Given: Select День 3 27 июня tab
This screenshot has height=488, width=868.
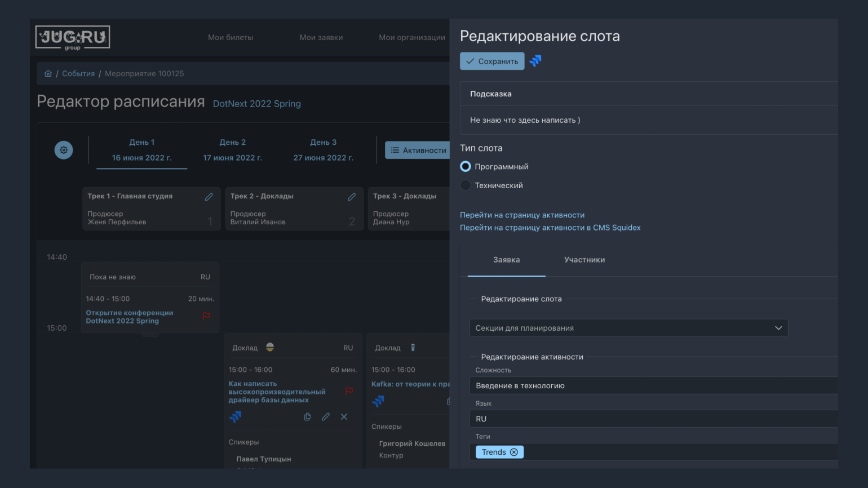Looking at the screenshot, I should click(x=323, y=150).
